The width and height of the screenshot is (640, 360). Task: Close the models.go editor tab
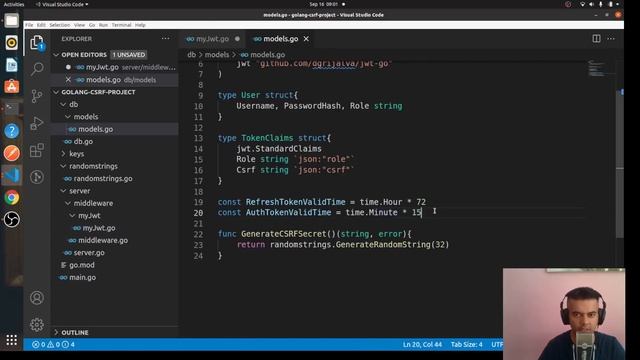pos(306,39)
